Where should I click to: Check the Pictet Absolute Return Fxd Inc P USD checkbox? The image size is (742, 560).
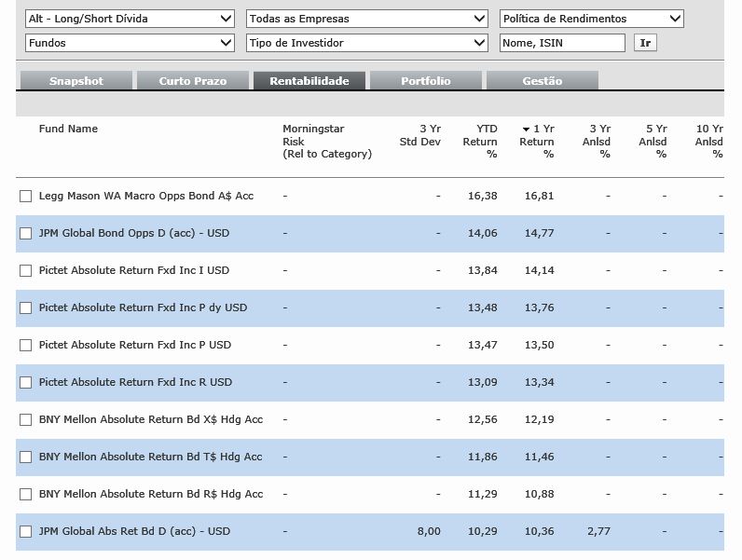tap(25, 346)
